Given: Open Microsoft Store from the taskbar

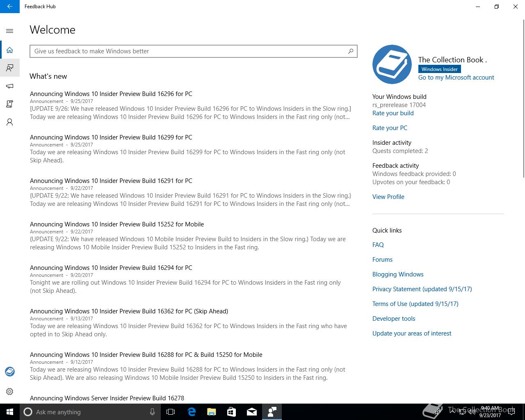Looking at the screenshot, I should (232, 412).
